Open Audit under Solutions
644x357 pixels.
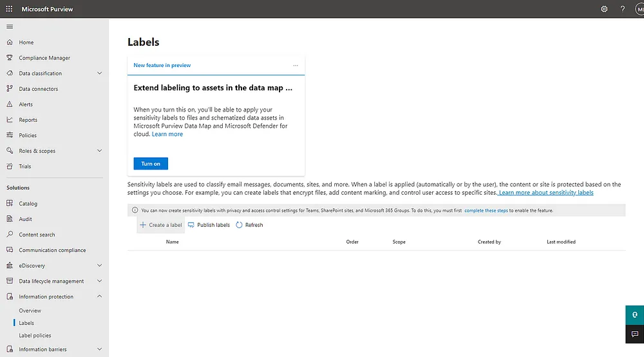(25, 219)
